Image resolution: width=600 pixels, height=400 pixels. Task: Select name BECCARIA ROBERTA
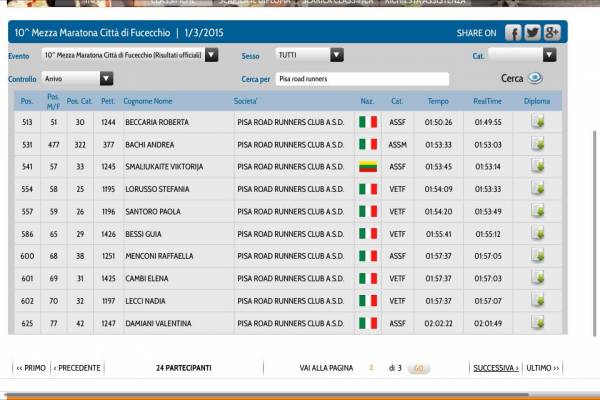[157, 122]
